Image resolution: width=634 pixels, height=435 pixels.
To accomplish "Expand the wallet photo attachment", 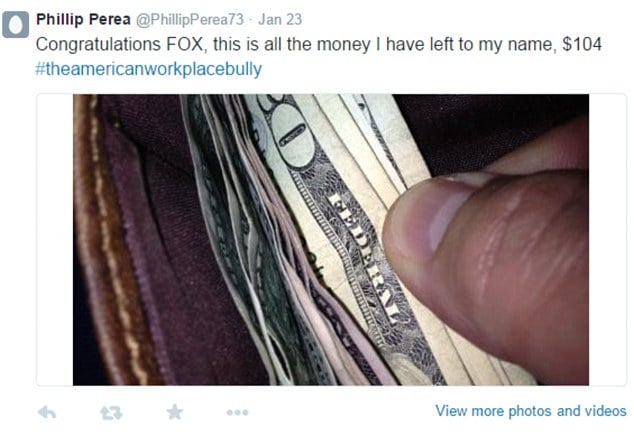I will [x=331, y=240].
